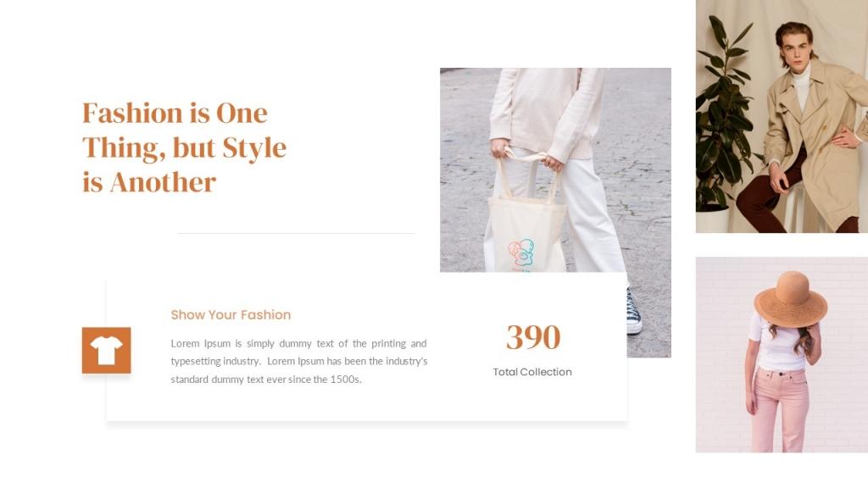Click the "Thing, but Style" heading line
This screenshot has width=868, height=488.
(184, 147)
